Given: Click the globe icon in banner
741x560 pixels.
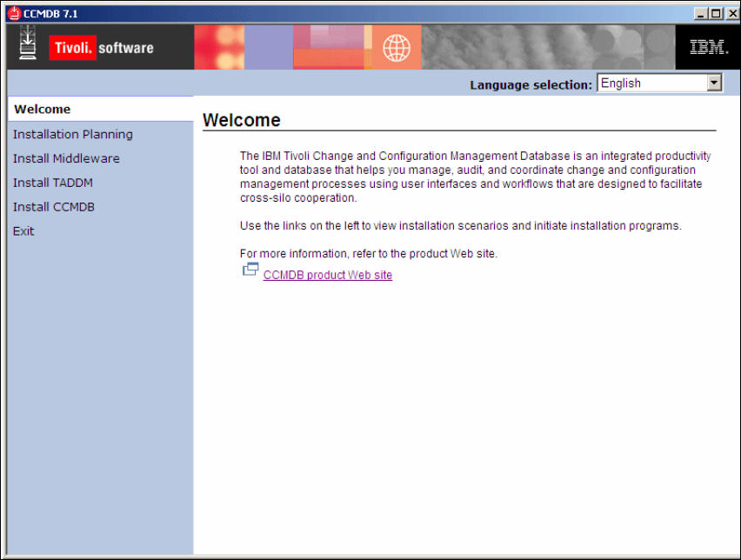Looking at the screenshot, I should click(x=397, y=48).
